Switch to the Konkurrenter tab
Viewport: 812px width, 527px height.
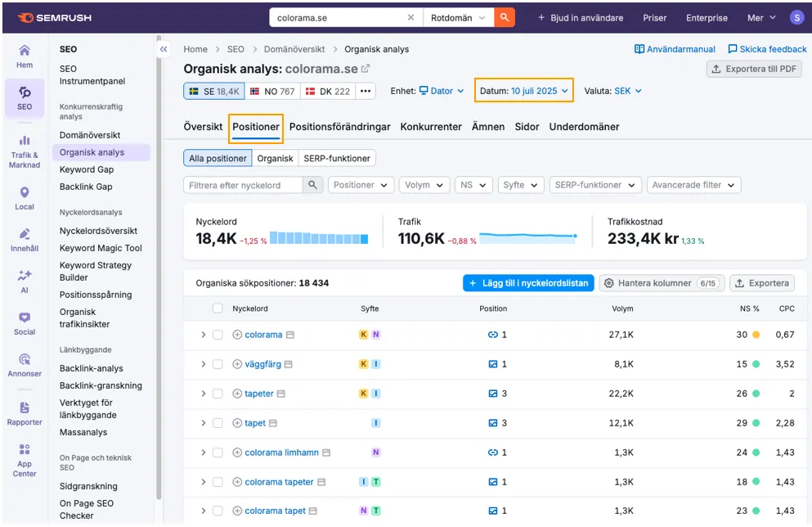[x=431, y=127]
